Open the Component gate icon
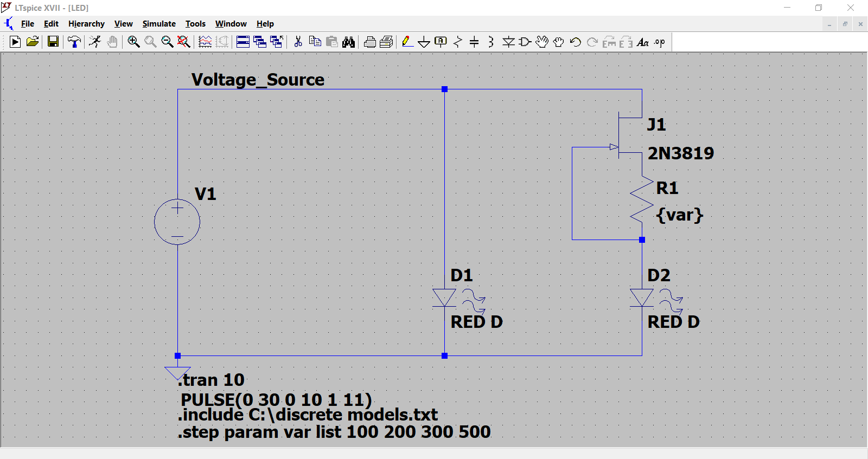The height and width of the screenshot is (459, 868). tap(525, 42)
